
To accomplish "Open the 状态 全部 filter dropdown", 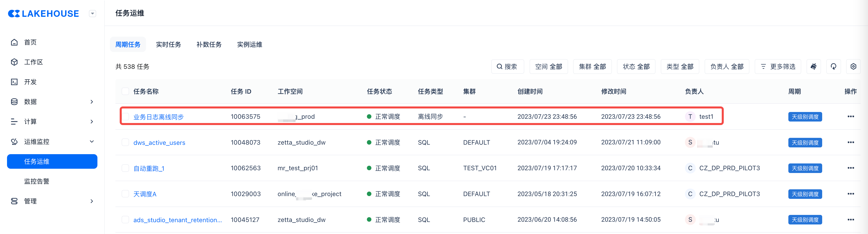I will point(636,67).
